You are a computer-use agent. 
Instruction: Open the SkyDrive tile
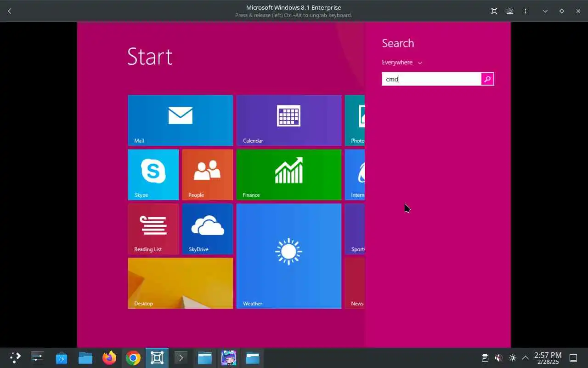208,229
